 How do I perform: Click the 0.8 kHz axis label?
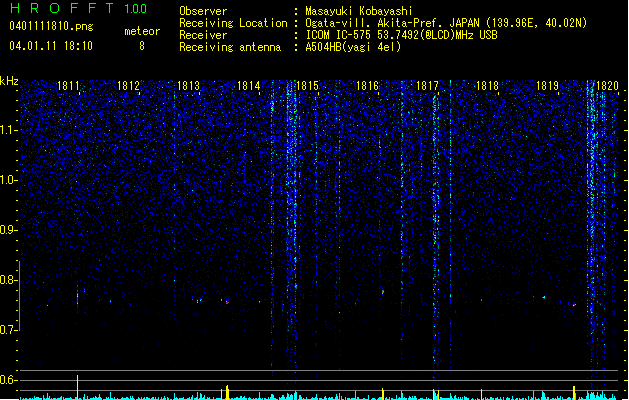(8, 280)
